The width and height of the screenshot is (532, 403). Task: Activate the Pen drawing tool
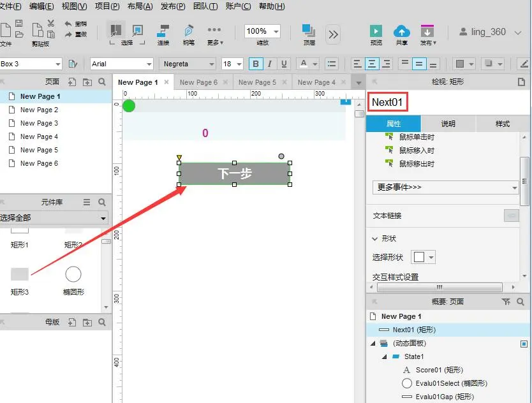[189, 34]
